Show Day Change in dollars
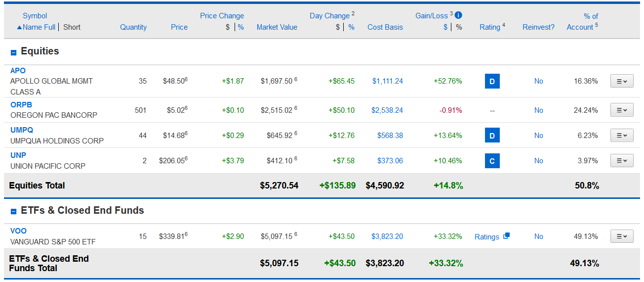Image resolution: width=644 pixels, height=282 pixels. point(338,27)
